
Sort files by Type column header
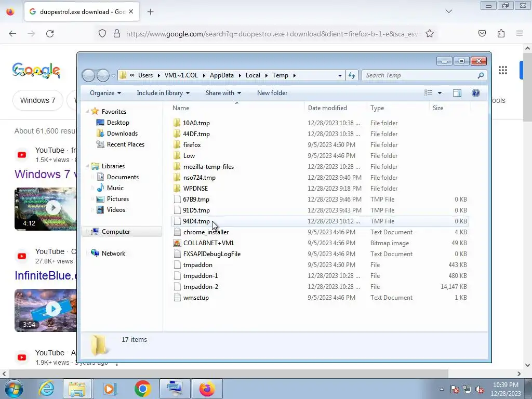(377, 108)
